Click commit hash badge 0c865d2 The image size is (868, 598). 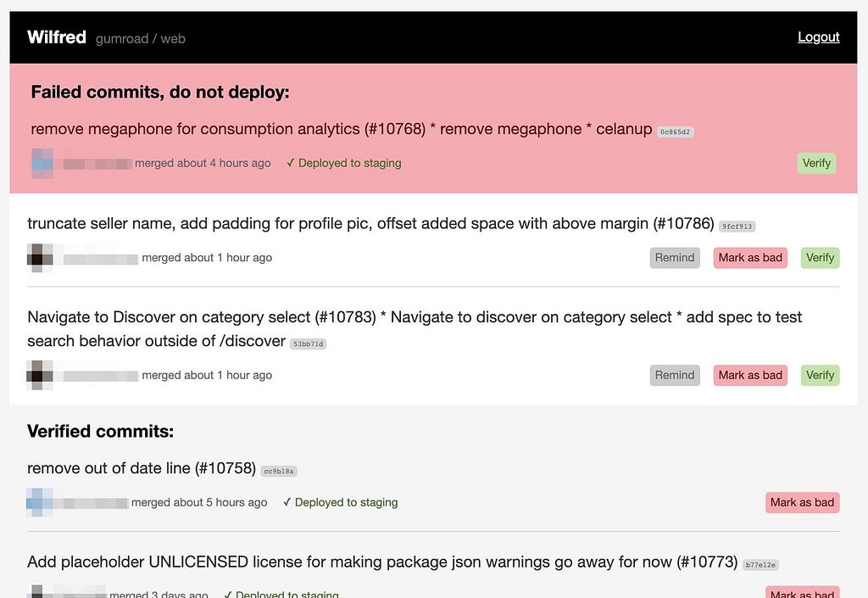pos(675,131)
